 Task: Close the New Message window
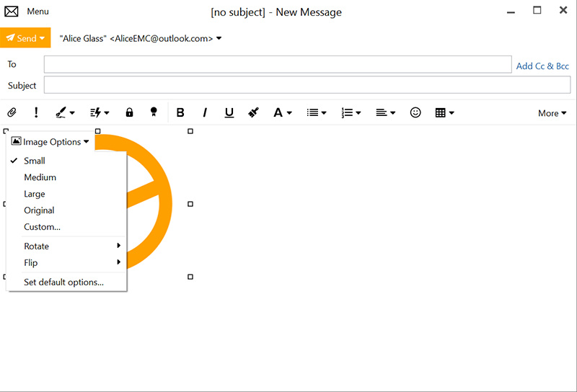click(563, 10)
